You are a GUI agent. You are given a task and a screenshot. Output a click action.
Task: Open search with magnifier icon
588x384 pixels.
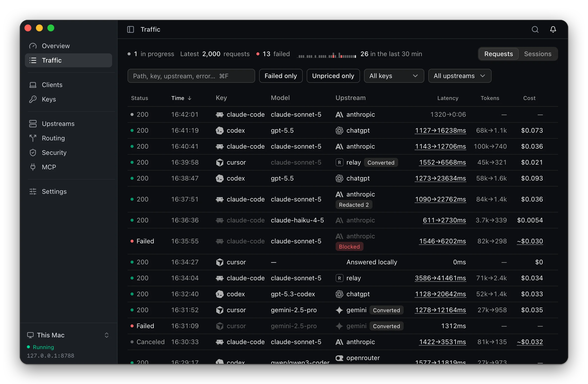pos(535,29)
